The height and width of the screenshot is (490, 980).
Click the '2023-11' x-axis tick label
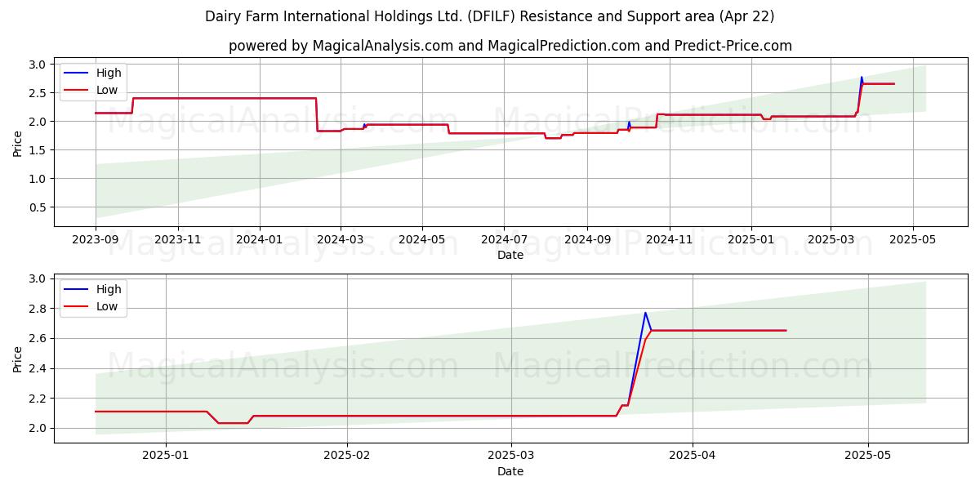pyautogui.click(x=178, y=241)
